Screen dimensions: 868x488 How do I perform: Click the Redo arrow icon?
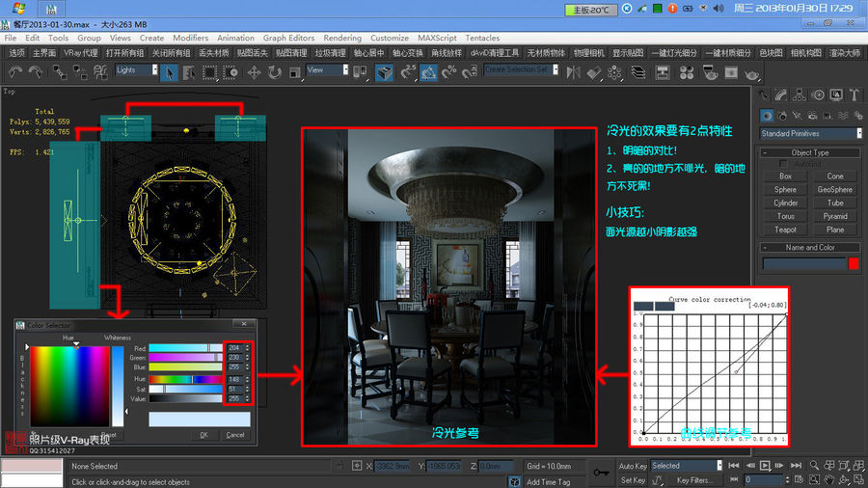36,72
